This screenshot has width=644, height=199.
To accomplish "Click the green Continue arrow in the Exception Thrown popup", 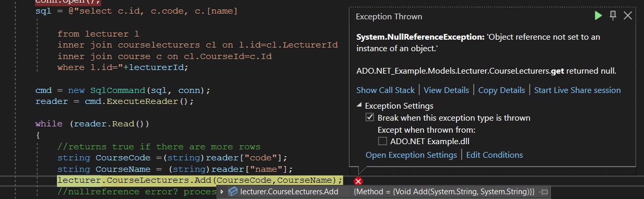I will tap(598, 16).
